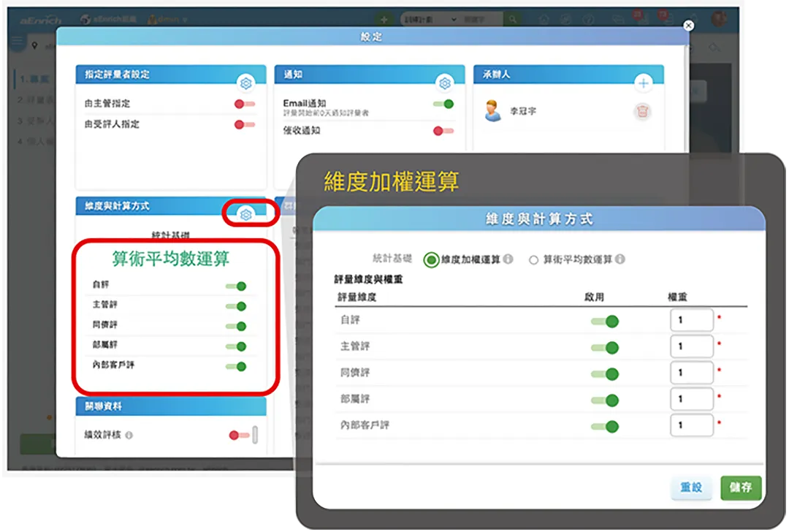This screenshot has width=789, height=532.
Task: Click the 自評 weight input field
Action: (690, 320)
